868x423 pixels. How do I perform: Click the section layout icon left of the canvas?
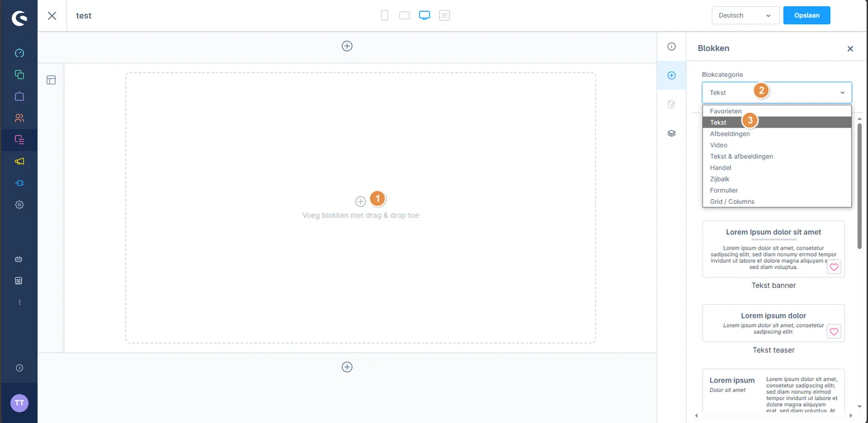pos(51,80)
